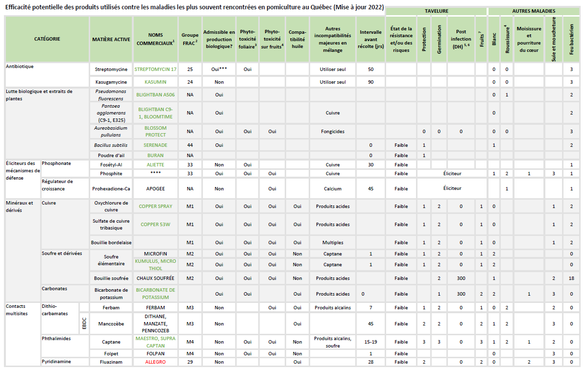
Task: Click the SERENADE product name
Action: 155,145
